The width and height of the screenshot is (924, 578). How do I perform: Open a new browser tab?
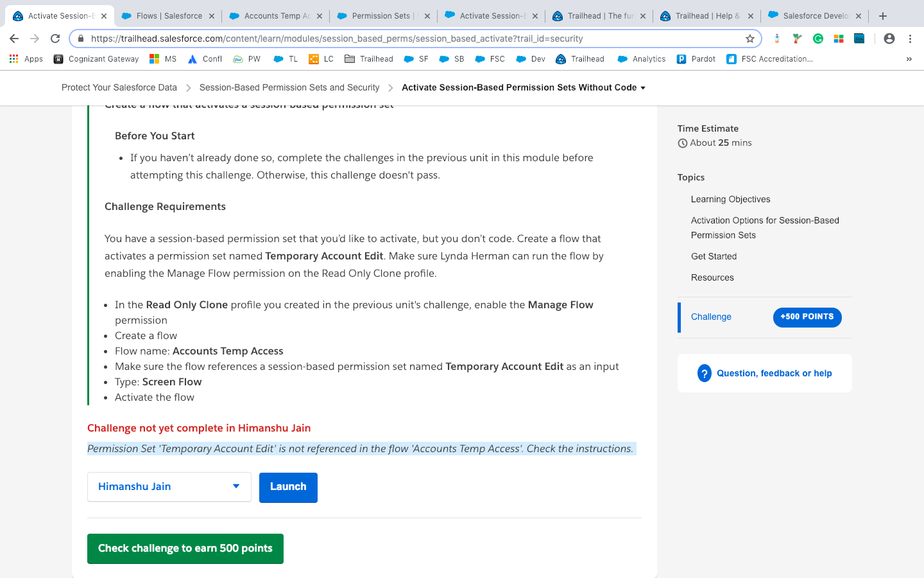pyautogui.click(x=883, y=16)
